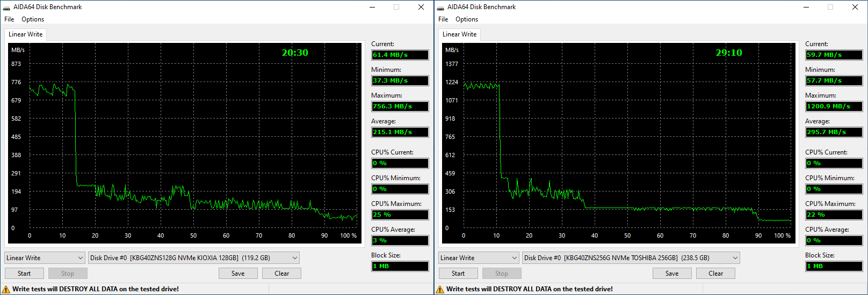Select Maximum value 1200.9 MB/s field
Viewport: 868px width, 295px height.
(834, 106)
